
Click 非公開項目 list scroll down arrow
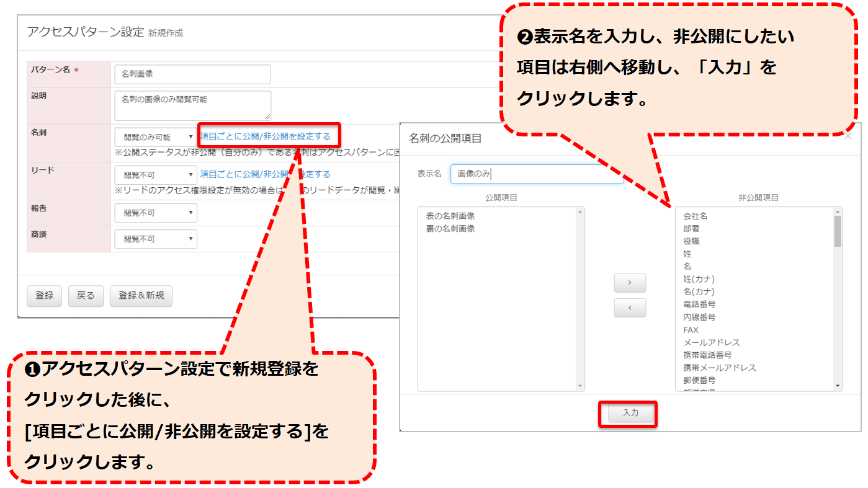tap(838, 386)
